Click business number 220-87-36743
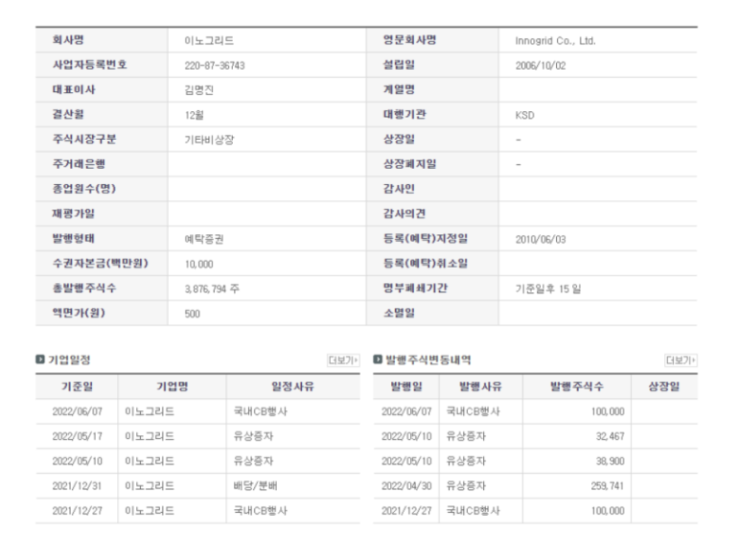This screenshot has width=741, height=560. click(x=215, y=66)
